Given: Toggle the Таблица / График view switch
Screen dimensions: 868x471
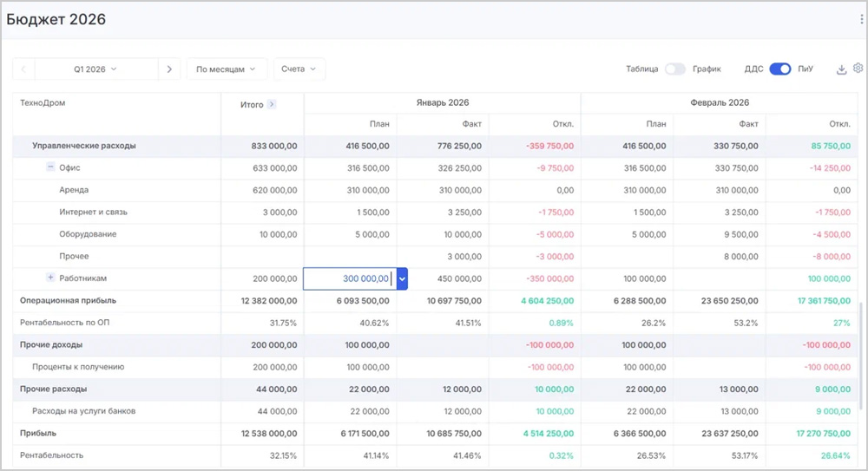Looking at the screenshot, I should click(674, 69).
